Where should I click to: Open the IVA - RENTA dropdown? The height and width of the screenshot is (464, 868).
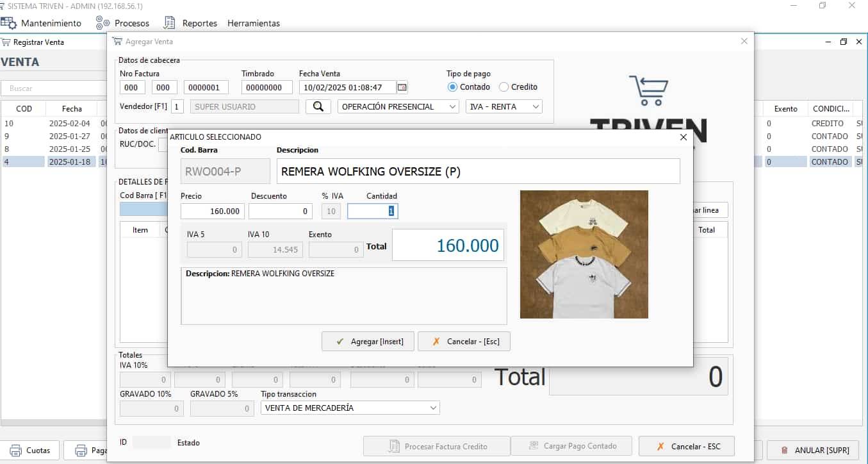504,106
